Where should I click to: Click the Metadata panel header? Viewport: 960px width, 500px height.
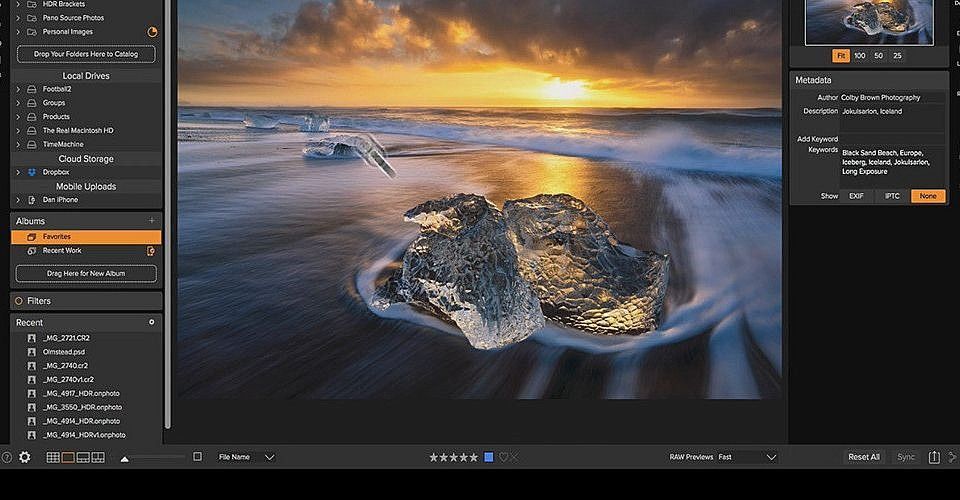coord(869,80)
